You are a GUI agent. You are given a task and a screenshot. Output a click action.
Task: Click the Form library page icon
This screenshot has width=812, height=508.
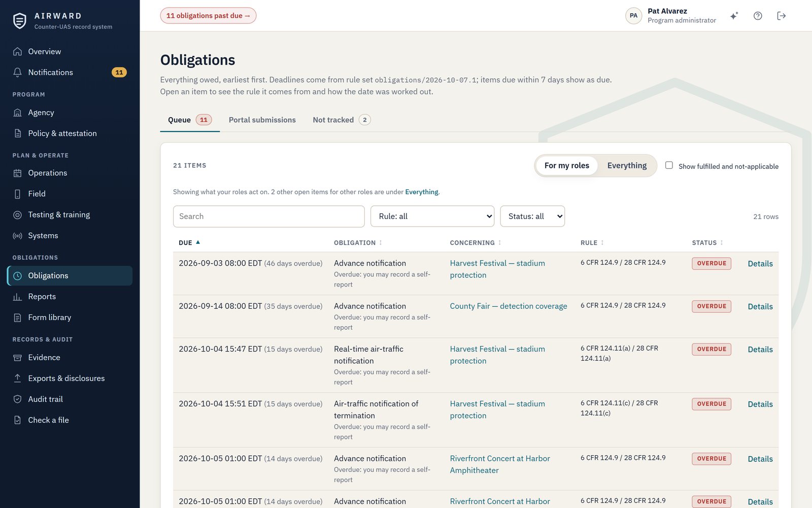[17, 317]
